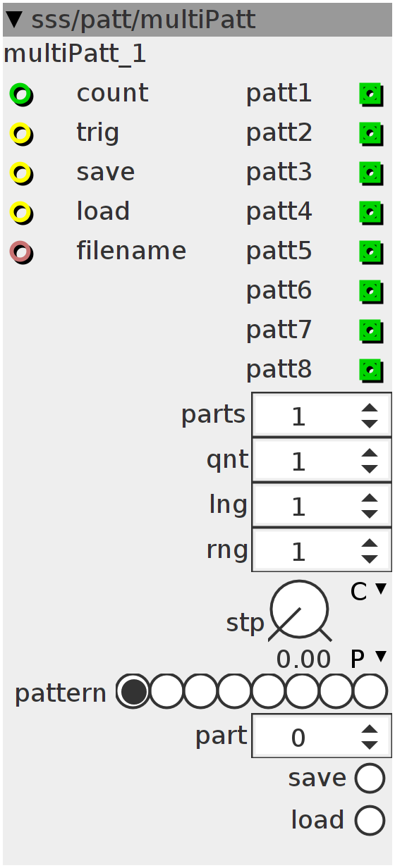
Task: Click the pink filename inlet port
Action: (21, 252)
